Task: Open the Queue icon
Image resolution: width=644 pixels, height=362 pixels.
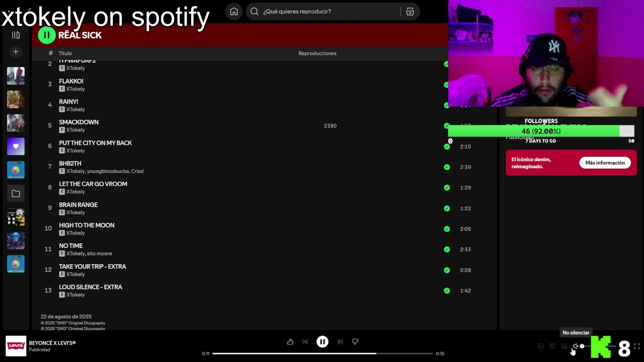Action: pos(552,346)
